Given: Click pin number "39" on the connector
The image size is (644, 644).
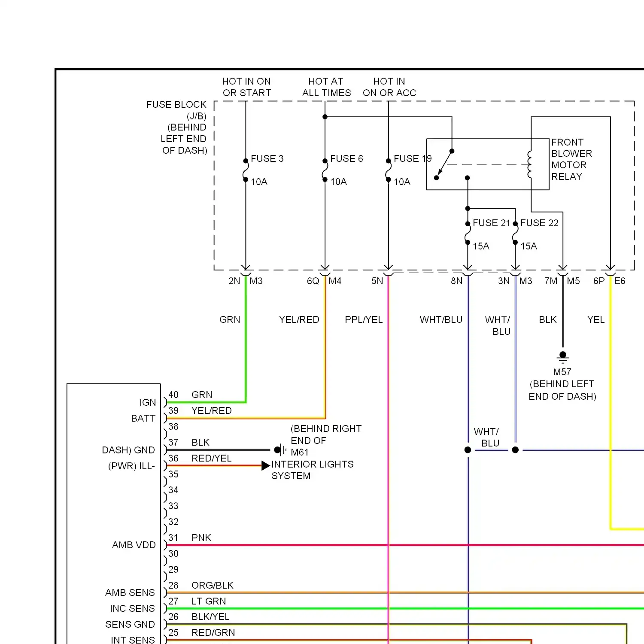Looking at the screenshot, I should tap(173, 411).
